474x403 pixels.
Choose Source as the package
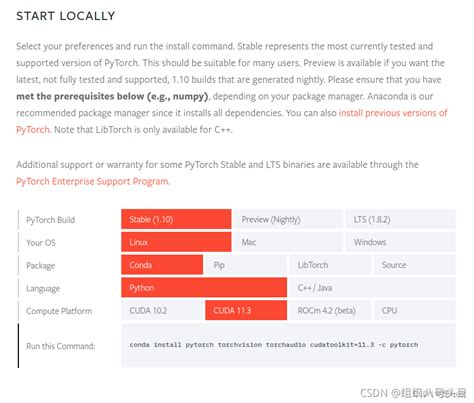coord(414,265)
